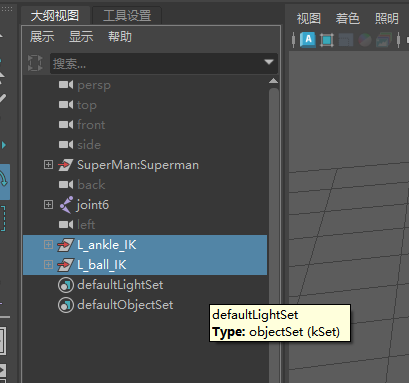This screenshot has height=383, width=409.
Task: Expand the L_ankle_IK node
Action: coord(48,245)
